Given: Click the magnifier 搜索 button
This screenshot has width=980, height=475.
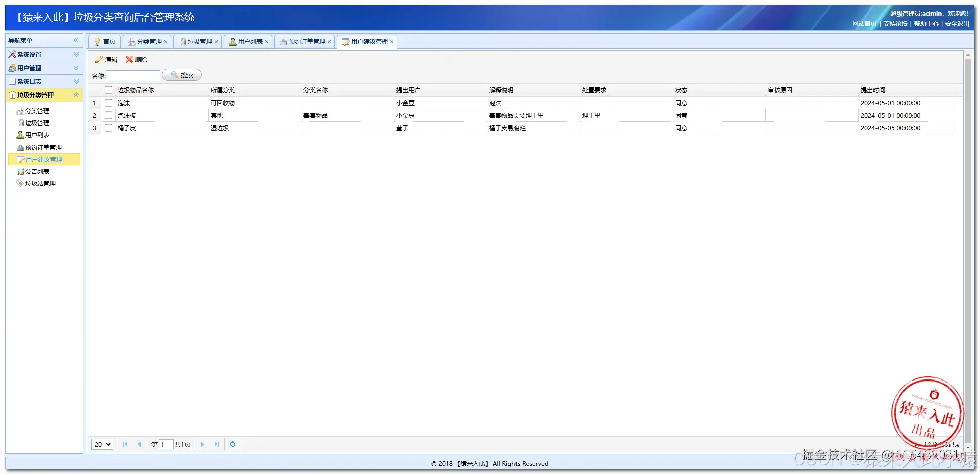Looking at the screenshot, I should click(182, 75).
